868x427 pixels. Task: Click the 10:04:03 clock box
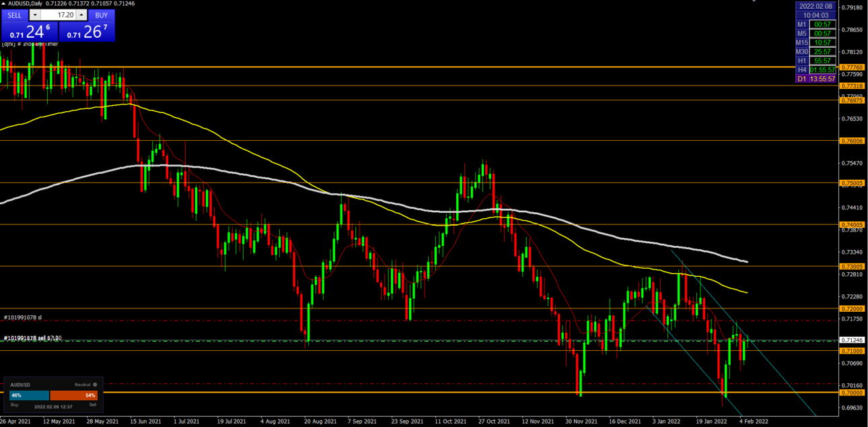(x=816, y=15)
